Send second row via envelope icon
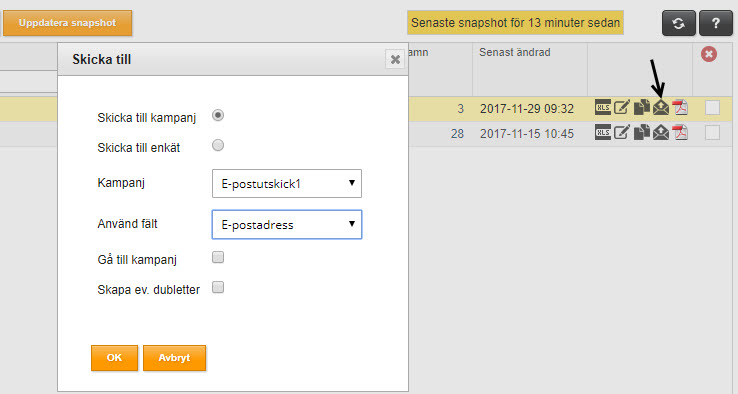Image resolution: width=738 pixels, height=394 pixels. pos(661,133)
